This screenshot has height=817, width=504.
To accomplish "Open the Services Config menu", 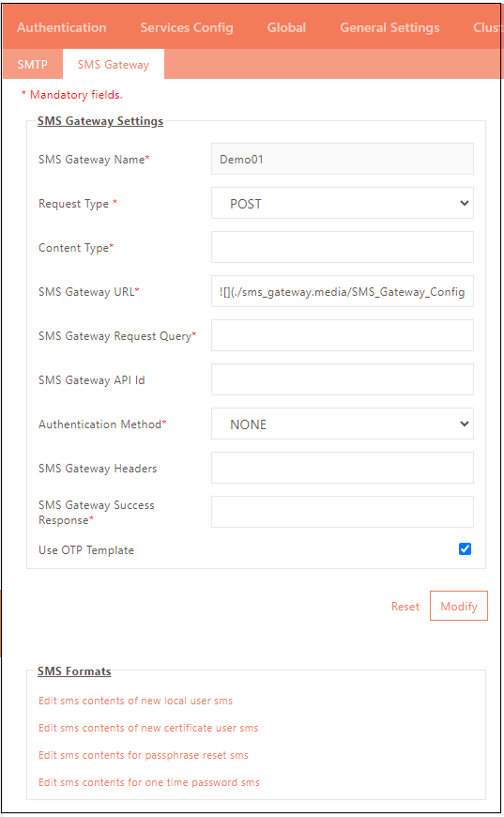I will click(187, 27).
